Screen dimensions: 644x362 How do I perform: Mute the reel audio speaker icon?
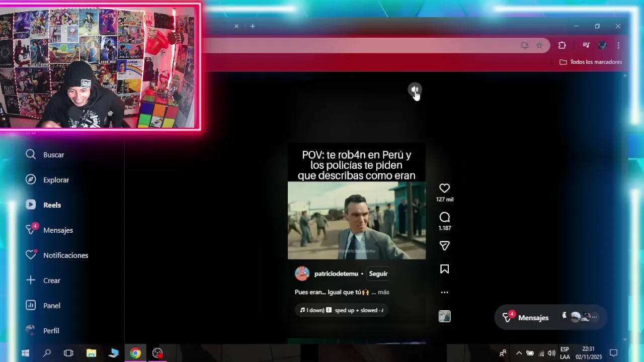coord(415,90)
